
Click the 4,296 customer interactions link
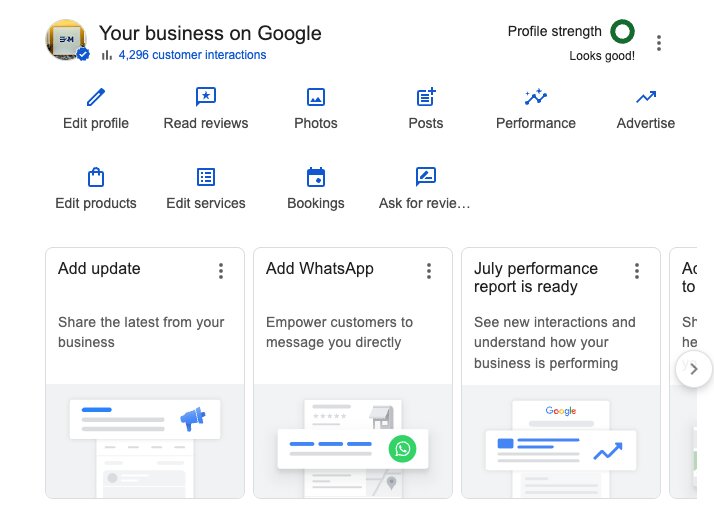coord(192,55)
